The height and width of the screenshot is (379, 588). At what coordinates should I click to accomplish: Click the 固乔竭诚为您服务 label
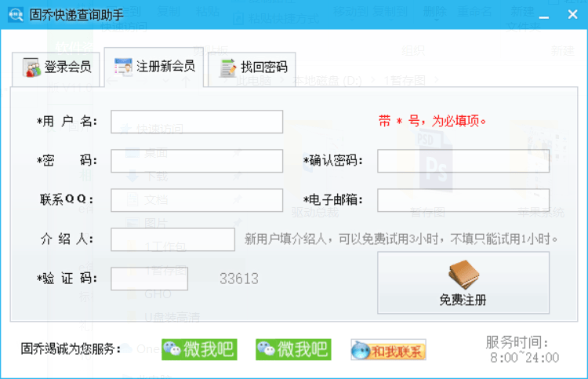click(x=71, y=349)
